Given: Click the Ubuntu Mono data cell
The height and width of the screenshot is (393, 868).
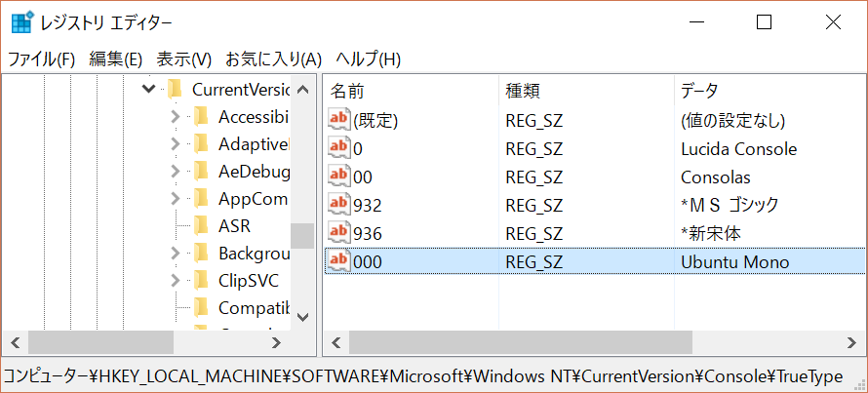Looking at the screenshot, I should click(x=735, y=261).
